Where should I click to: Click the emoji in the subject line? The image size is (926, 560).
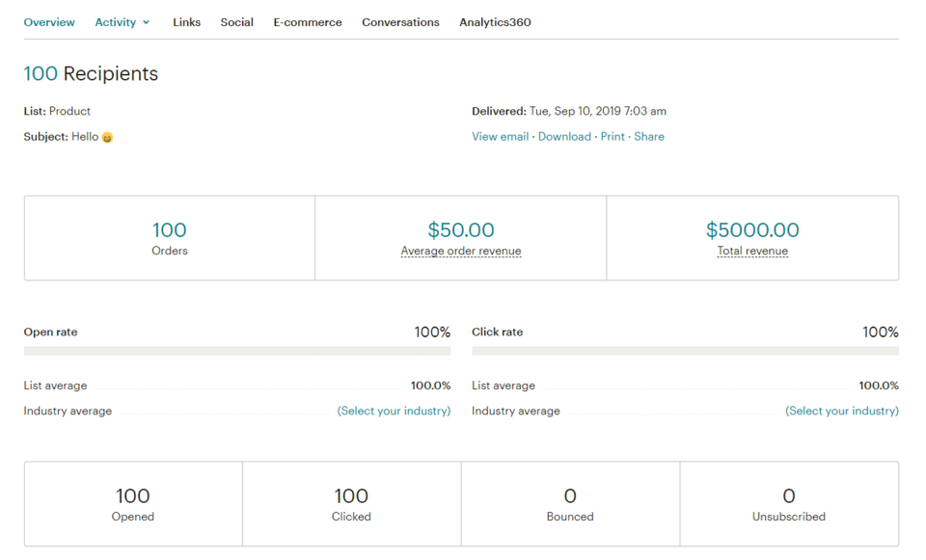point(107,138)
